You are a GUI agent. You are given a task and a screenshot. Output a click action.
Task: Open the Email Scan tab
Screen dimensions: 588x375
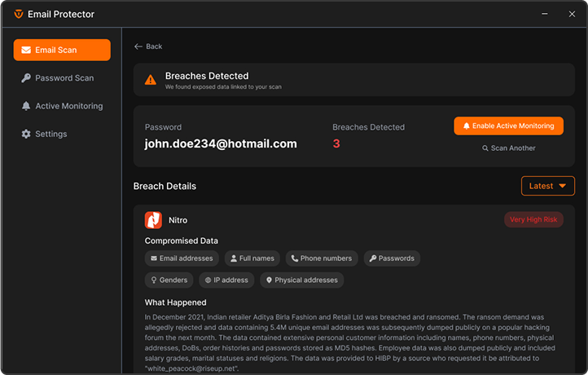[62, 50]
